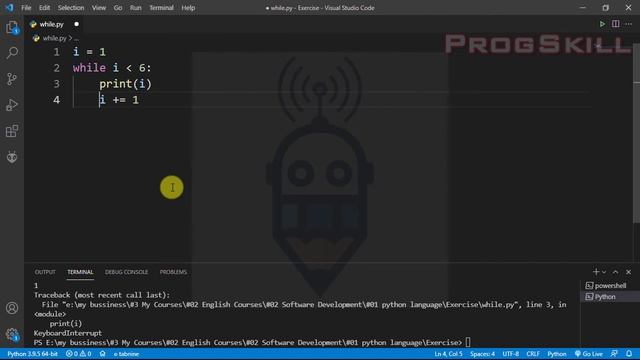
Task: Change encoding via UTF-8
Action: [x=511, y=354]
